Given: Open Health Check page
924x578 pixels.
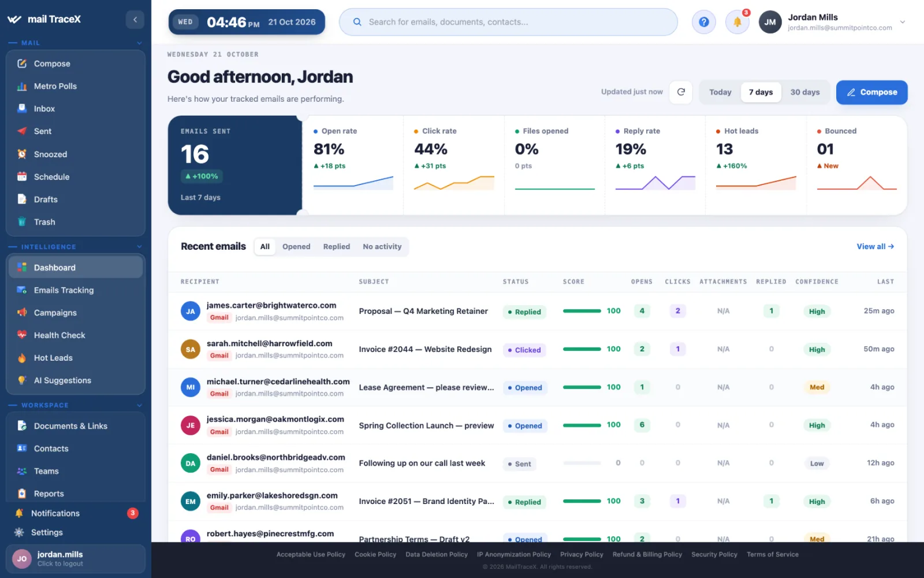Looking at the screenshot, I should 75,335.
